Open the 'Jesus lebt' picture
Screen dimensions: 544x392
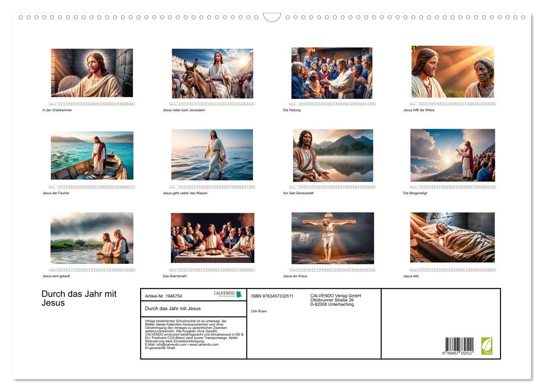coord(452,237)
